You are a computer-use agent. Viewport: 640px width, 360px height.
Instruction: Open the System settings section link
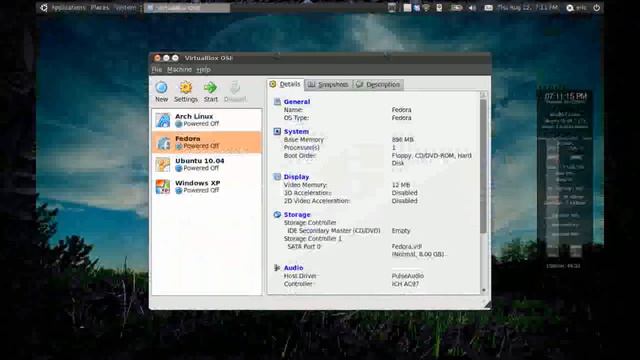pyautogui.click(x=296, y=131)
